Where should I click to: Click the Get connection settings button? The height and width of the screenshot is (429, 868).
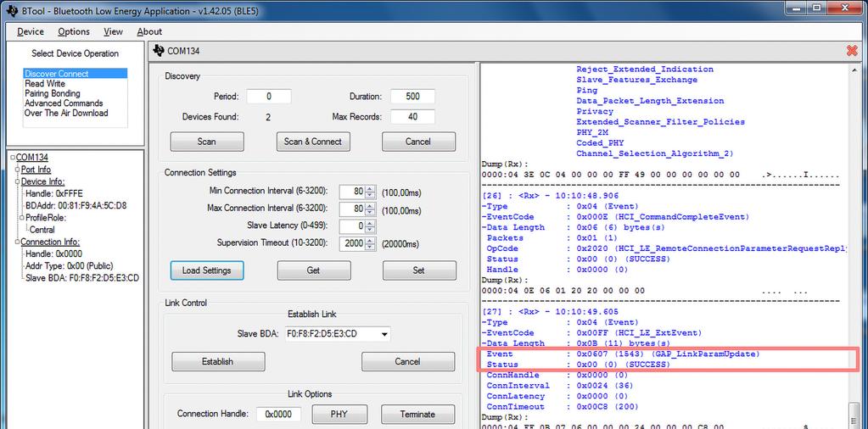[x=314, y=270]
